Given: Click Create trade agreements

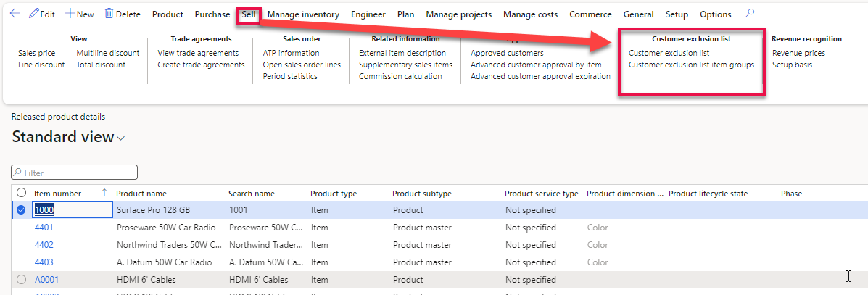Looking at the screenshot, I should [x=201, y=65].
